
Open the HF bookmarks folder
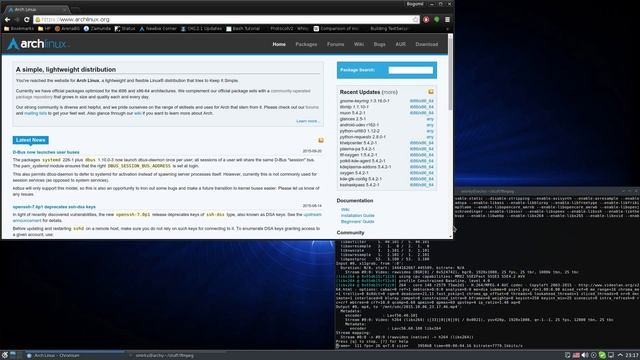click(44, 29)
